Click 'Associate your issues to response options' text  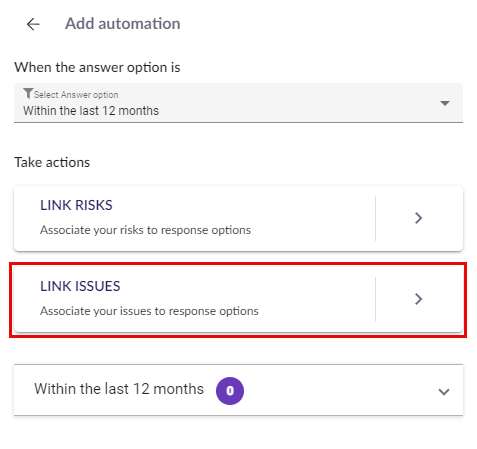click(x=149, y=311)
